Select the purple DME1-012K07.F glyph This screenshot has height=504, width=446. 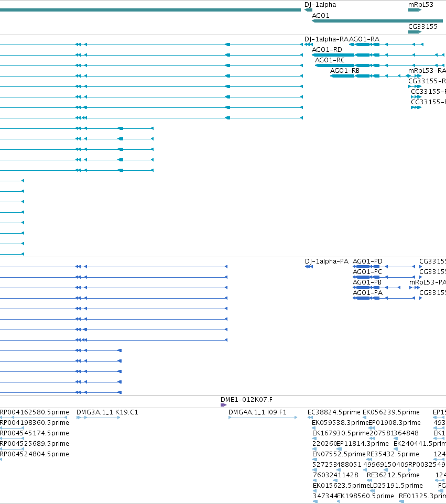click(x=223, y=405)
